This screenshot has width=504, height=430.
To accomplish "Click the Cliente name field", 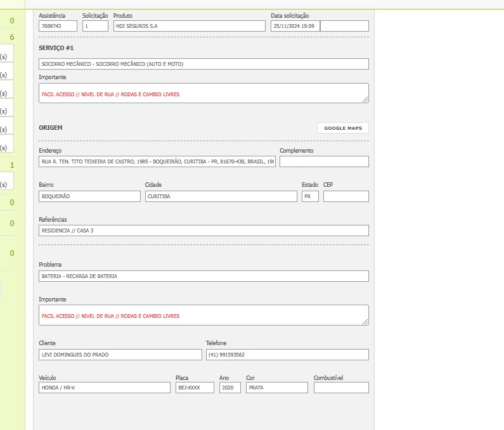I will point(120,355).
